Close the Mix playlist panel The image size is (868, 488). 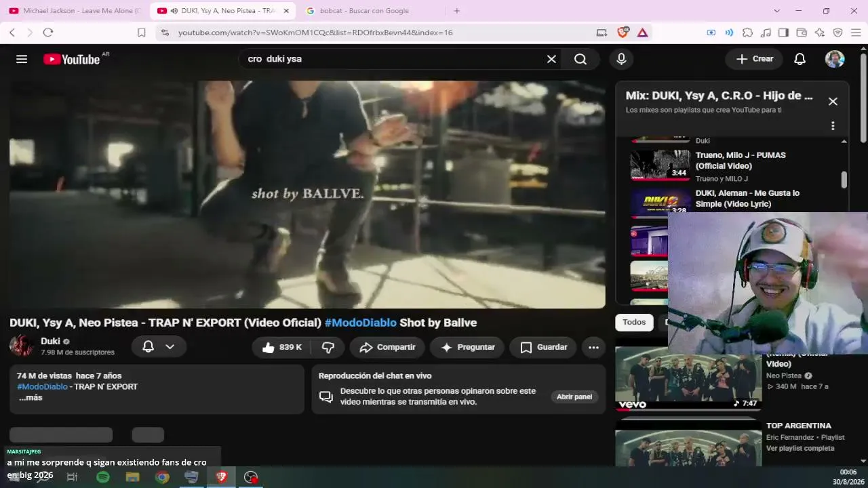[833, 102]
